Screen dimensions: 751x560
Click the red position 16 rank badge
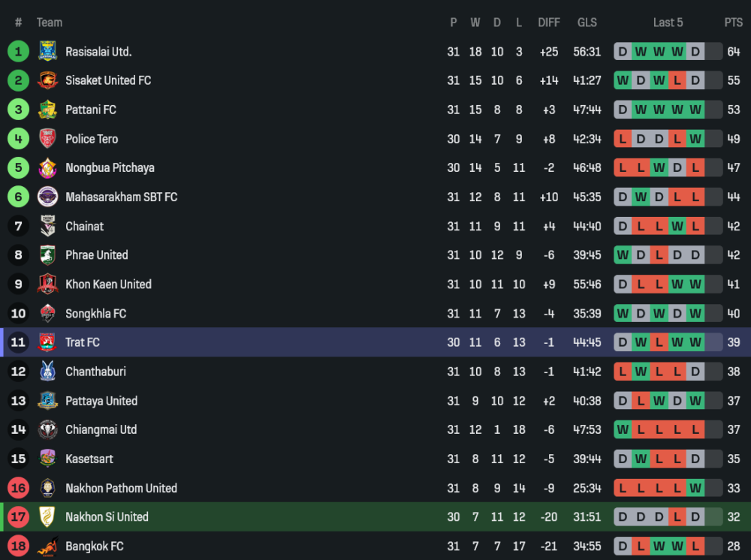tap(18, 488)
